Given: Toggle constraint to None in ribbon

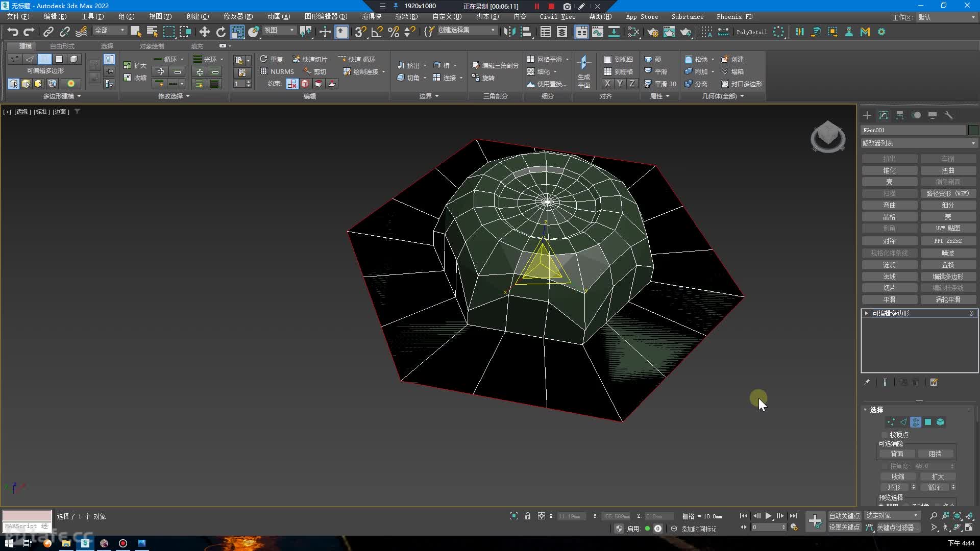Looking at the screenshot, I should click(x=292, y=84).
